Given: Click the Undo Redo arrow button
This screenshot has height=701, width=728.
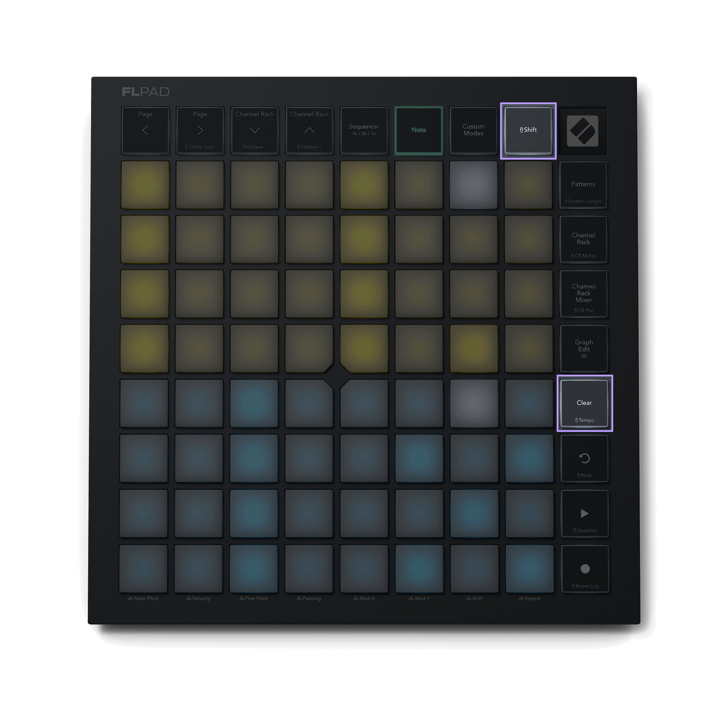Looking at the screenshot, I should [585, 459].
